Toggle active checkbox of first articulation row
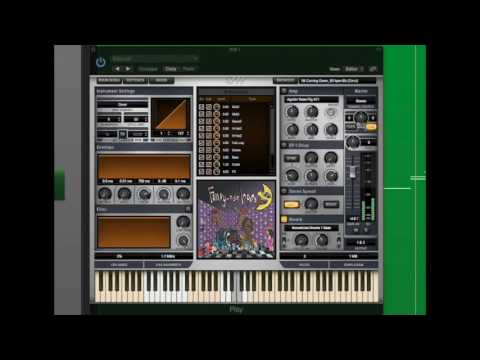The width and height of the screenshot is (480, 360). [x=201, y=107]
